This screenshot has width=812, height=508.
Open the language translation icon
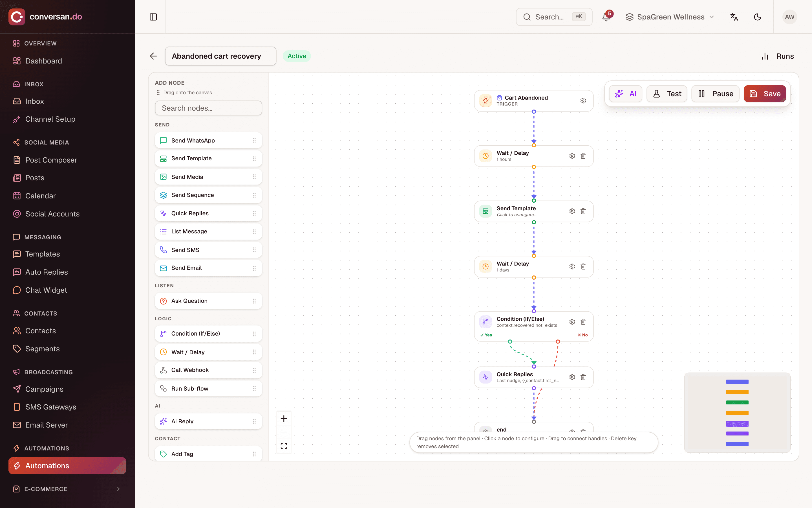pyautogui.click(x=734, y=17)
